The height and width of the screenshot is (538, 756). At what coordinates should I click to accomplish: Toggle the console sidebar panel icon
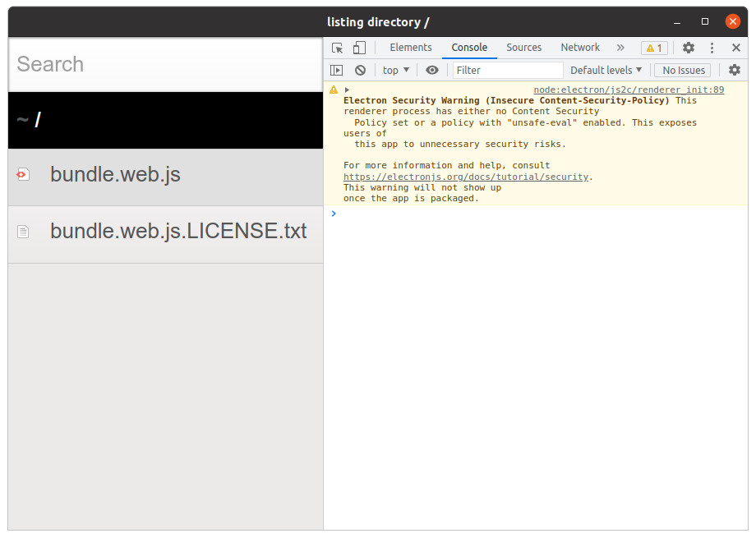tap(337, 71)
